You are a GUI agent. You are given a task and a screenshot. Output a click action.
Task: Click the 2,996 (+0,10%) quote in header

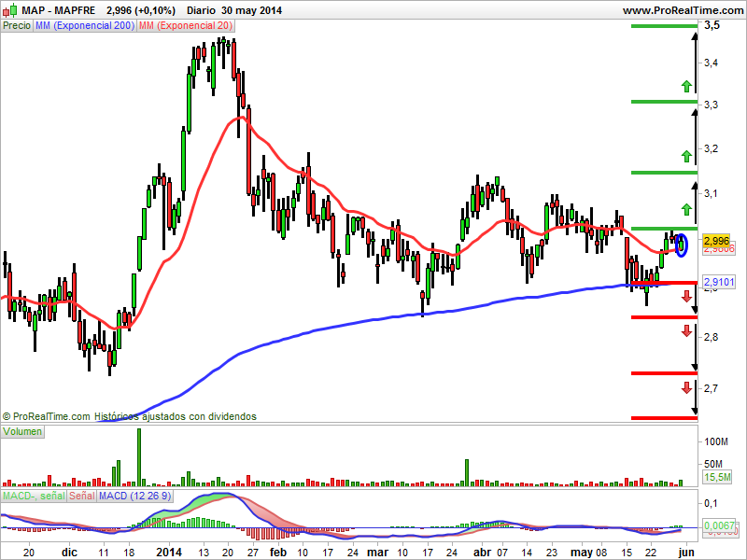pyautogui.click(x=141, y=10)
